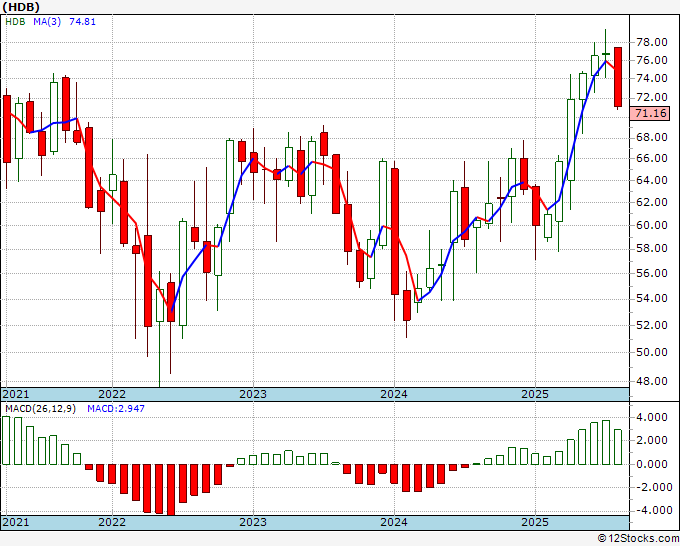Click 2021 on the price chart time axis
The width and height of the screenshot is (680, 546).
point(16,394)
